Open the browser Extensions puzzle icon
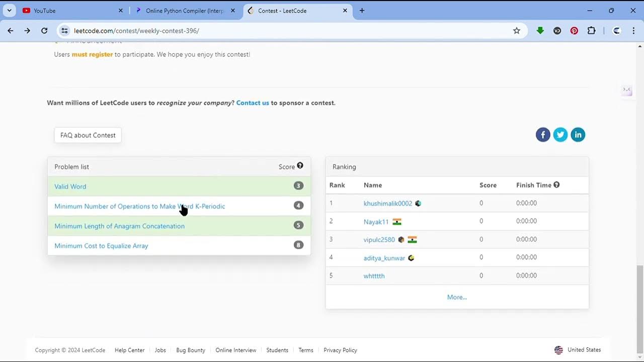 pos(591,31)
